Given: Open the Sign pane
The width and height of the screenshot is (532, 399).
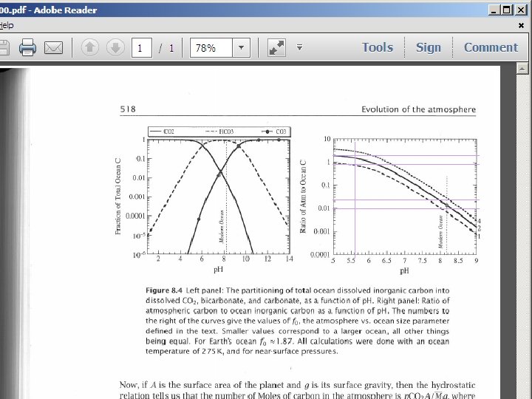Looking at the screenshot, I should coord(429,47).
